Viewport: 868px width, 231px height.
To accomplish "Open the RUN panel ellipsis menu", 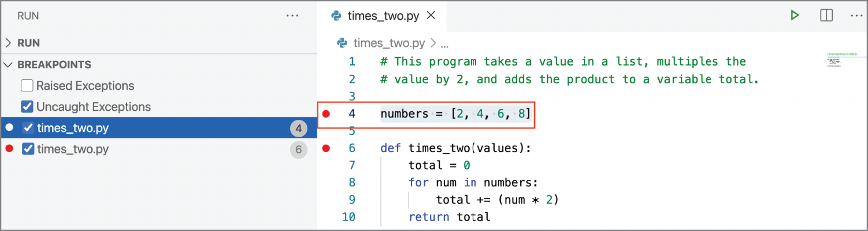I will tap(292, 16).
